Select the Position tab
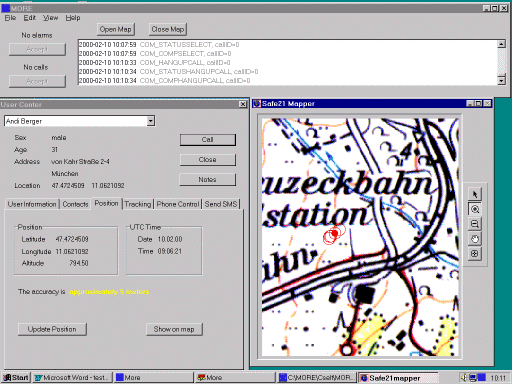The width and height of the screenshot is (512, 384). [106, 203]
